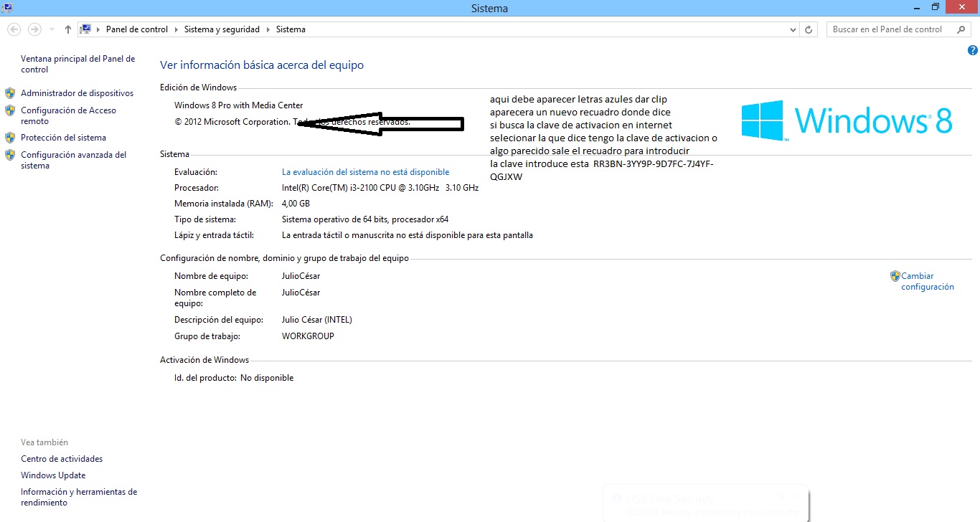Click the computer icon in the address bar
The width and height of the screenshot is (980, 522).
point(86,29)
